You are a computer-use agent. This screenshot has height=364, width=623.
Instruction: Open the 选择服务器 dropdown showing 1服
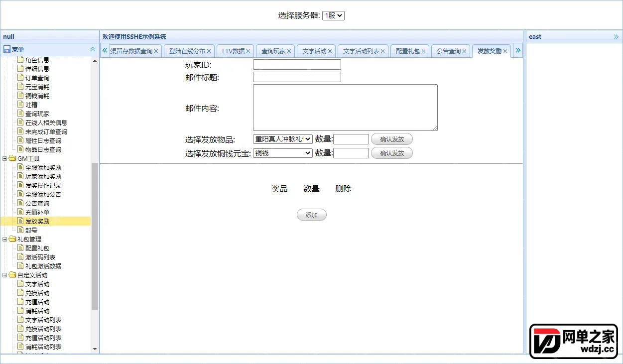pyautogui.click(x=334, y=15)
